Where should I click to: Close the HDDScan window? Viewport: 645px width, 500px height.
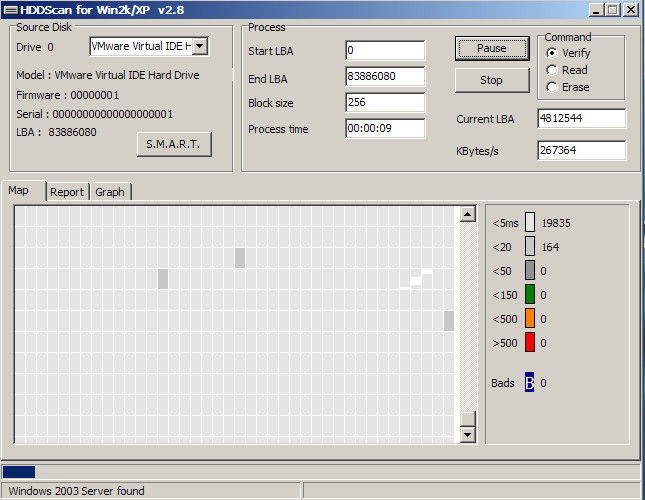coord(631,9)
